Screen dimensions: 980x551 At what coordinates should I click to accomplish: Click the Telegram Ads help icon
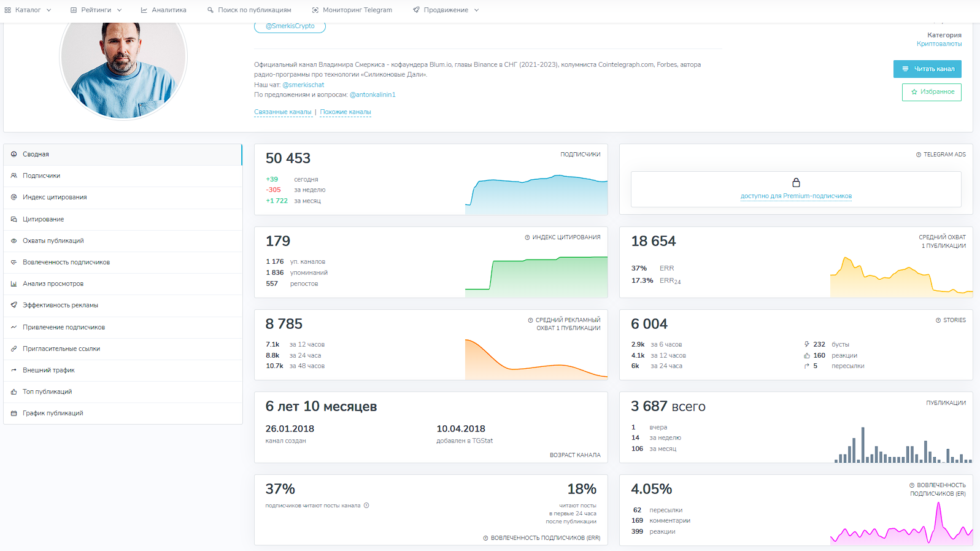coord(919,155)
